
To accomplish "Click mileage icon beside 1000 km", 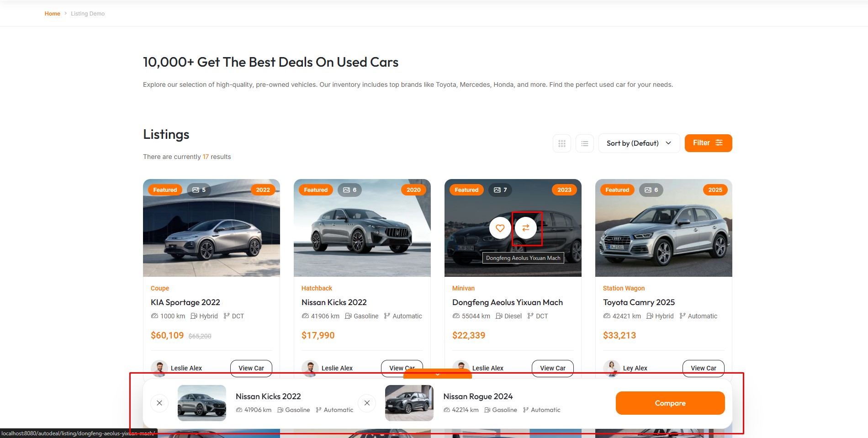I will point(154,316).
